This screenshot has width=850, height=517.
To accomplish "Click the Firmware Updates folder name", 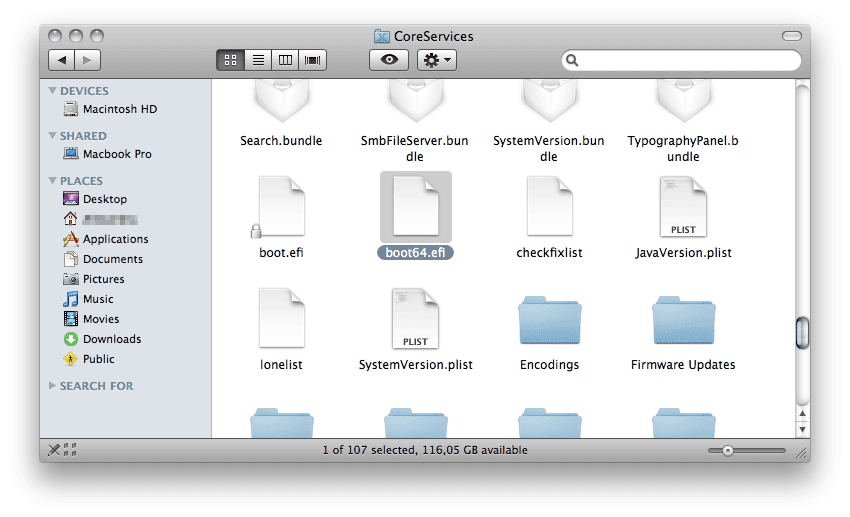I will pos(683,365).
